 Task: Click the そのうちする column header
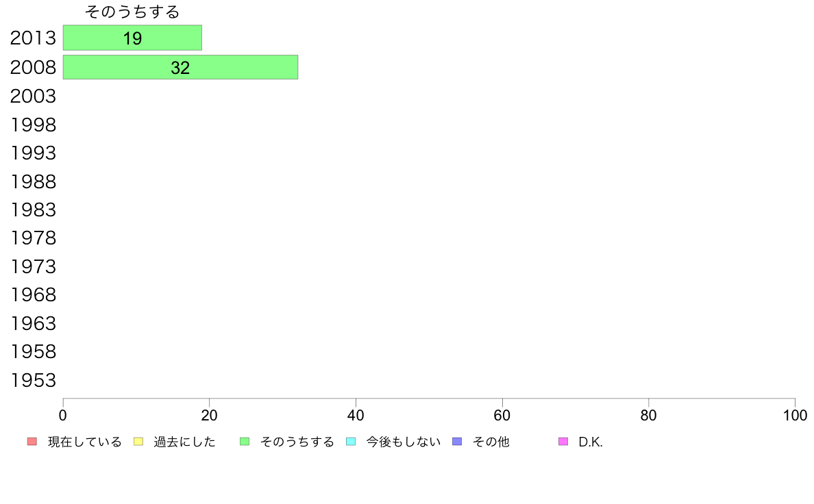(x=132, y=12)
